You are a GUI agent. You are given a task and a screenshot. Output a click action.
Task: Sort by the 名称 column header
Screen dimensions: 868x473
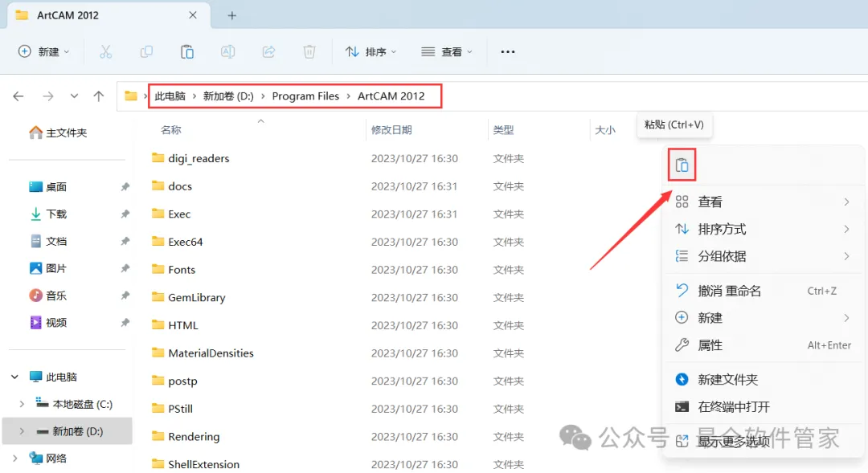point(171,130)
